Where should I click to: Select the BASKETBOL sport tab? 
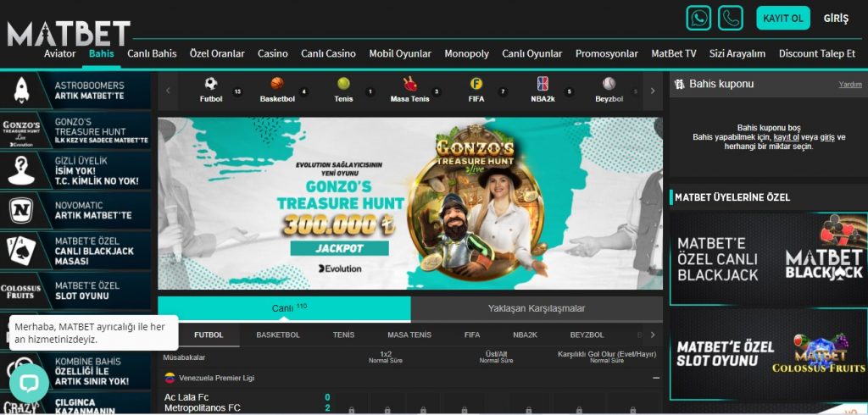point(278,335)
